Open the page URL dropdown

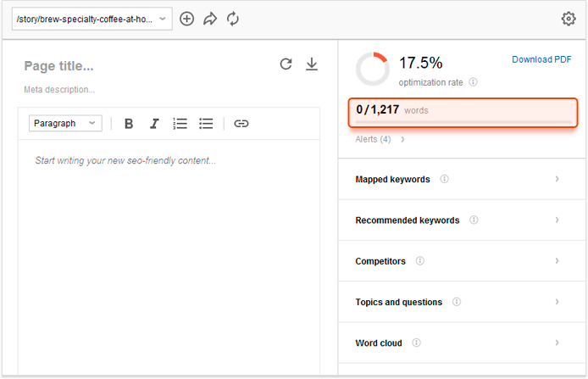(92, 19)
